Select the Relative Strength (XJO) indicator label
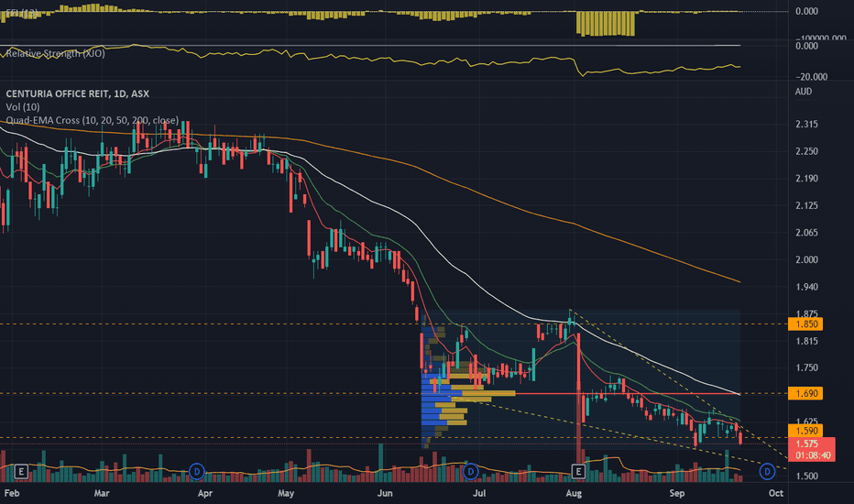Image resolution: width=854 pixels, height=504 pixels. (x=56, y=53)
